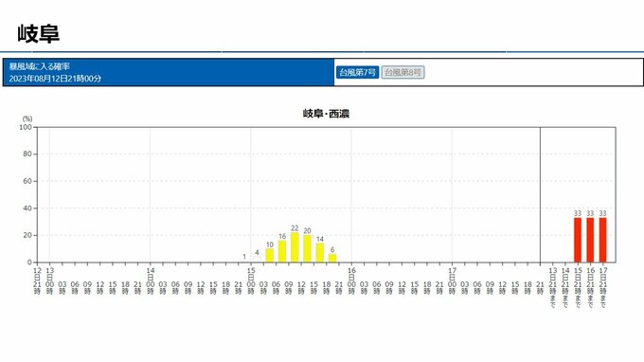Click the yellow bar labeled 6
Image resolution: width=644 pixels, height=362 pixels.
tap(332, 258)
